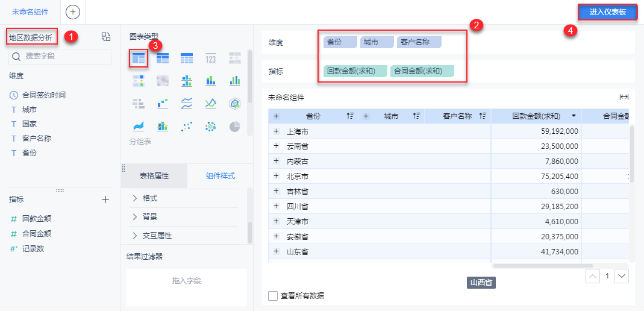Select the radar chart type
644x311 pixels.
click(x=235, y=104)
